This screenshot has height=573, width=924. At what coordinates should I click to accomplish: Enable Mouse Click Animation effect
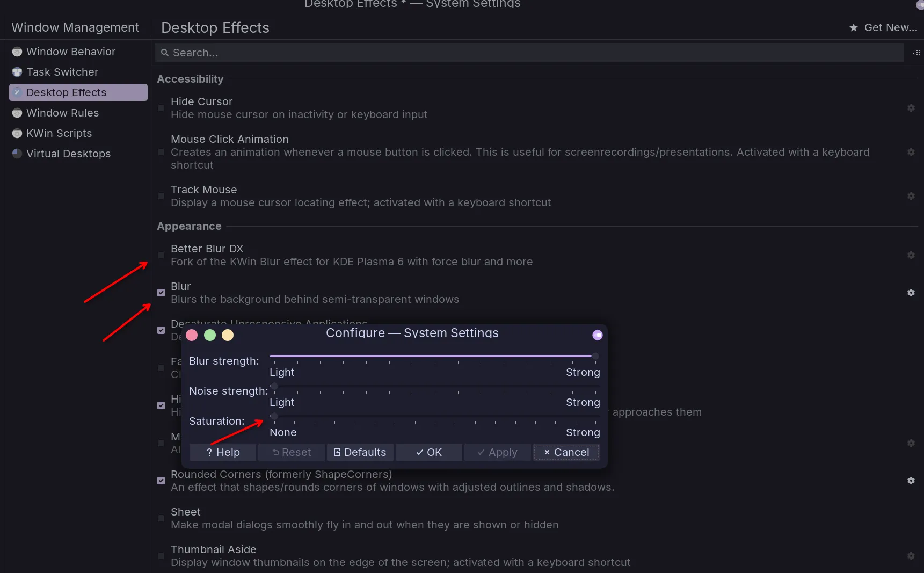point(161,152)
